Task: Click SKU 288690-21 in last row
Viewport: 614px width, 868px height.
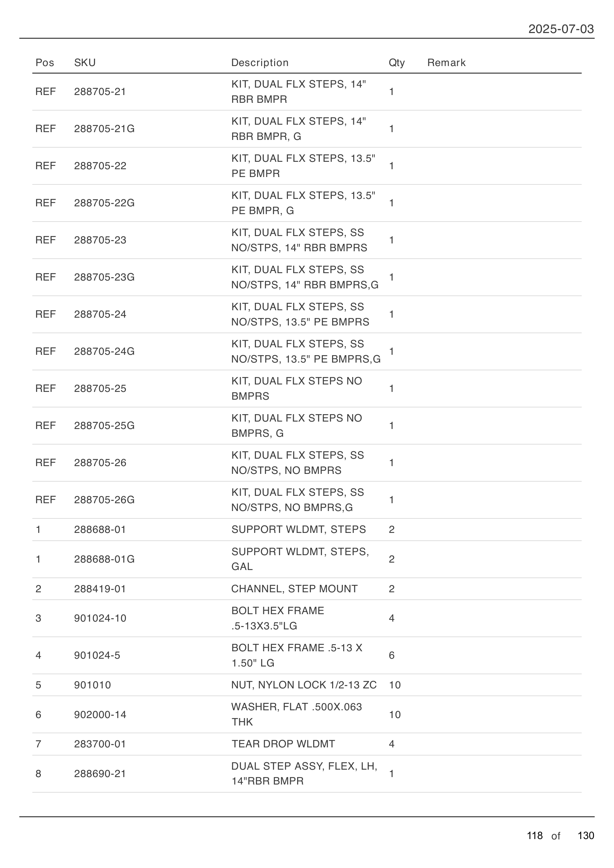Action: tap(100, 773)
